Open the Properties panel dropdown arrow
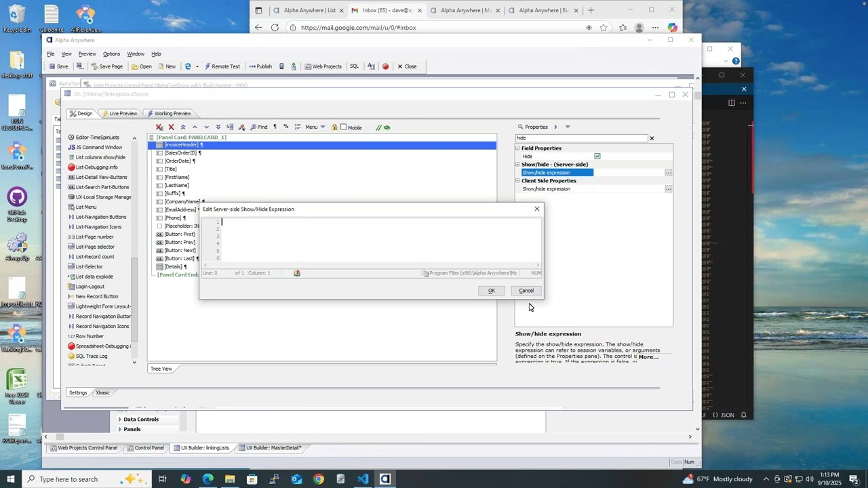The image size is (868, 488). 568,127
